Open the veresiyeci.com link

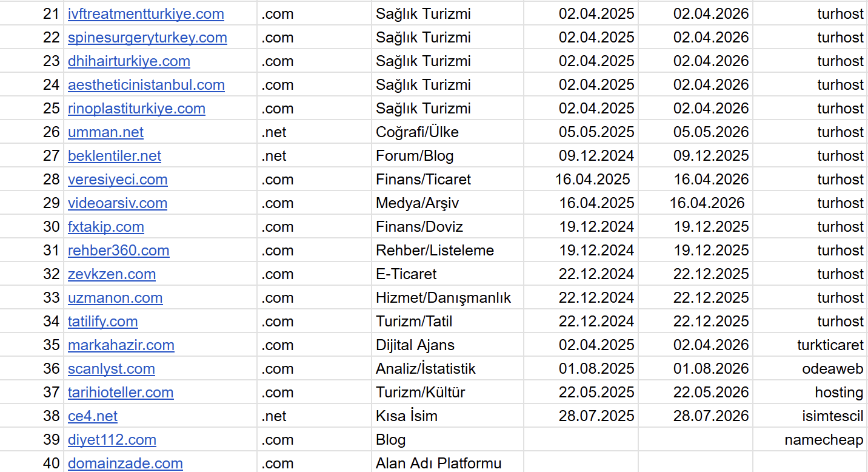[118, 180]
